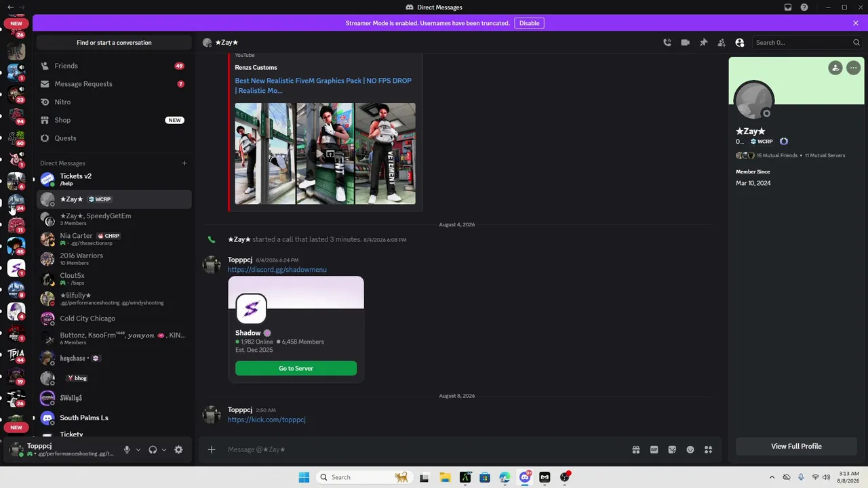Click the Go to Server button
Screen dimensions: 868x488
(x=296, y=368)
